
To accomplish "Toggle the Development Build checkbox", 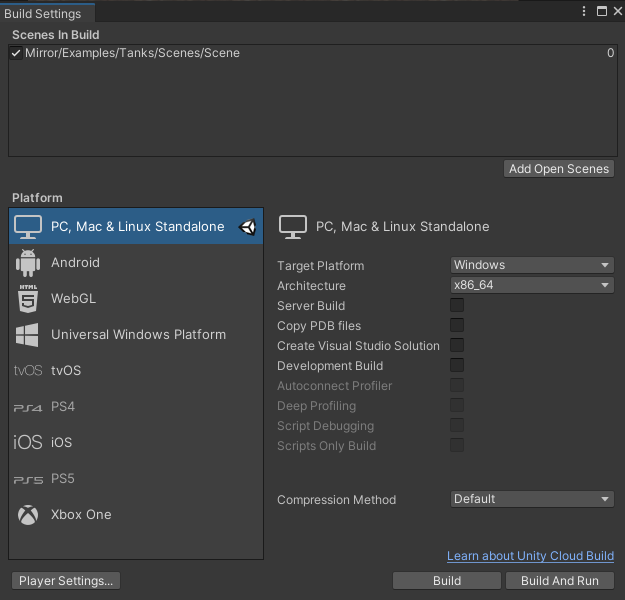I will (x=457, y=366).
